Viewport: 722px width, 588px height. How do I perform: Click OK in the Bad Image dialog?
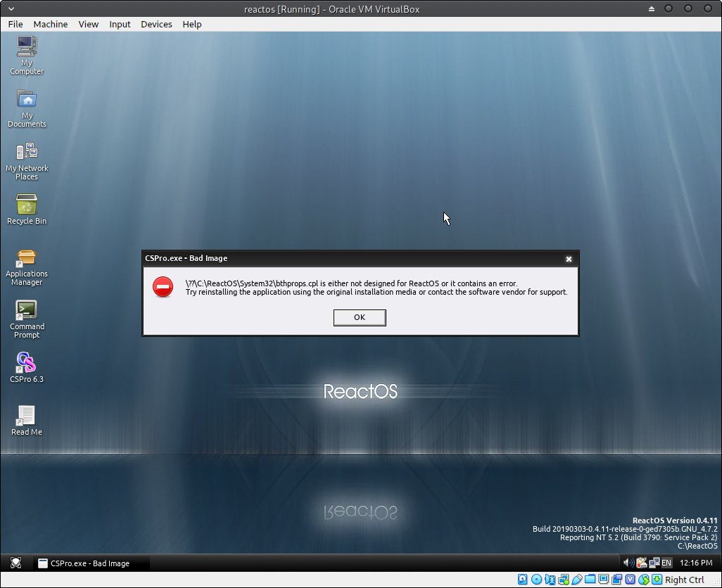(360, 317)
